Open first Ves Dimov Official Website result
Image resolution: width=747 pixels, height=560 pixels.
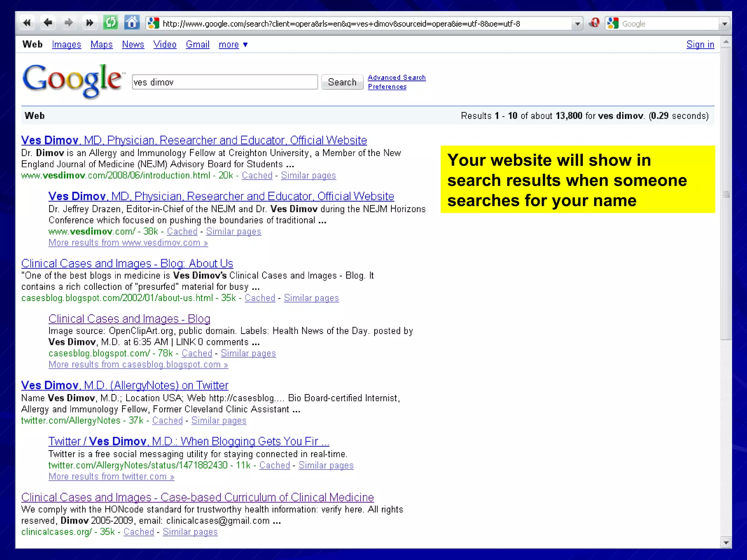pyautogui.click(x=194, y=140)
